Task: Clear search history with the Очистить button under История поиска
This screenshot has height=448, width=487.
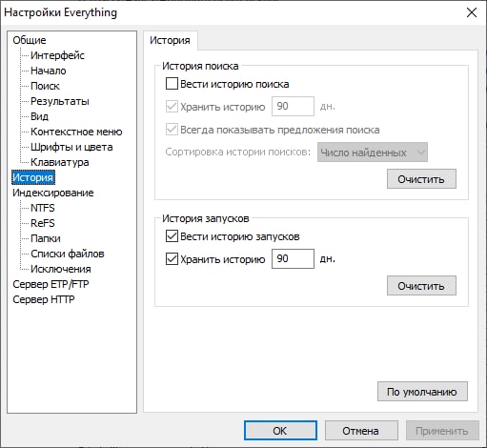Action: pos(421,179)
